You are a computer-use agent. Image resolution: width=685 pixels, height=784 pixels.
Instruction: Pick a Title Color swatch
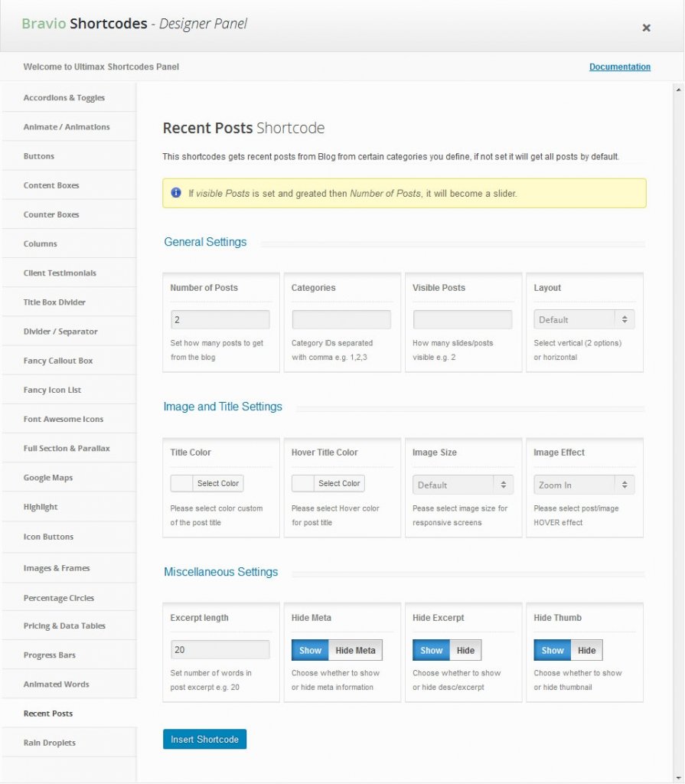[x=182, y=484]
